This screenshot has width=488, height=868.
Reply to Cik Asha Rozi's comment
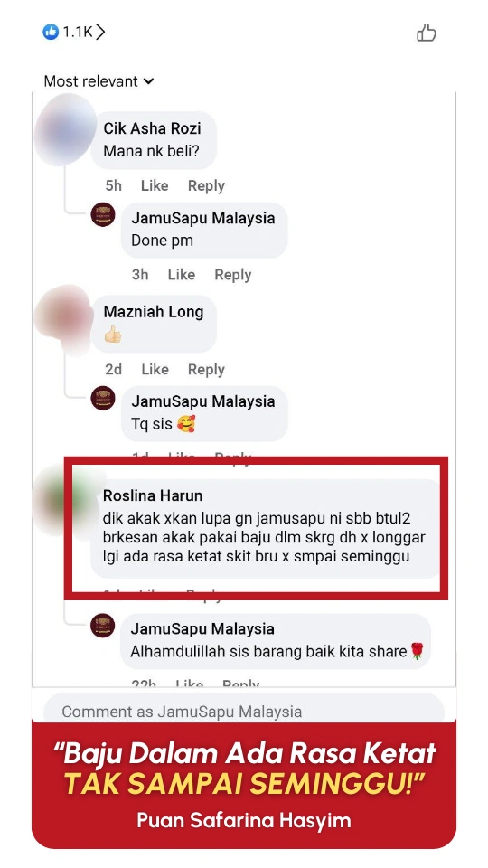(206, 186)
